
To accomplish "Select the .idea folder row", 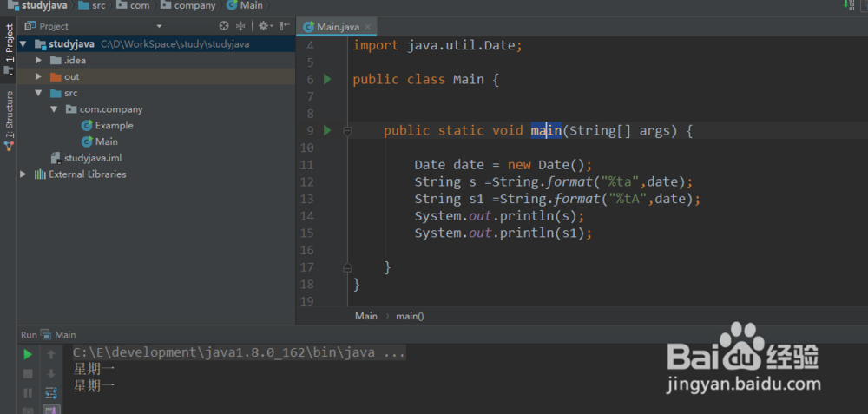I will pyautogui.click(x=156, y=61).
